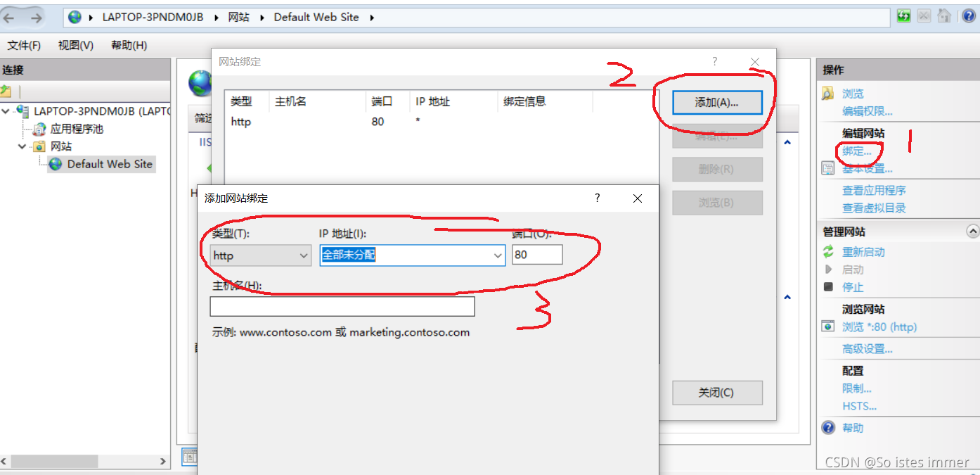This screenshot has height=475, width=980.
Task: Select Default Web Site in tree
Action: tap(110, 164)
